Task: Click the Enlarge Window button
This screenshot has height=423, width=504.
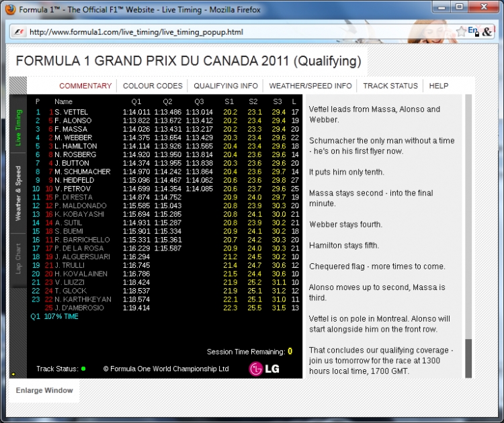Action: [x=44, y=390]
